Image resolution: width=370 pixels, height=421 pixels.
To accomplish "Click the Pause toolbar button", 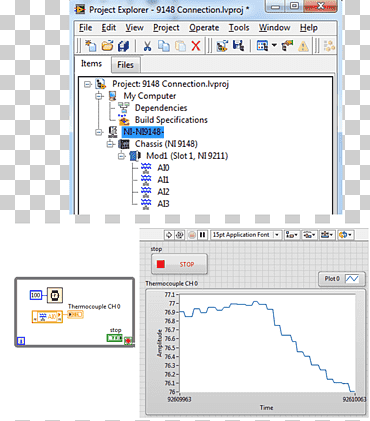I will click(x=202, y=235).
